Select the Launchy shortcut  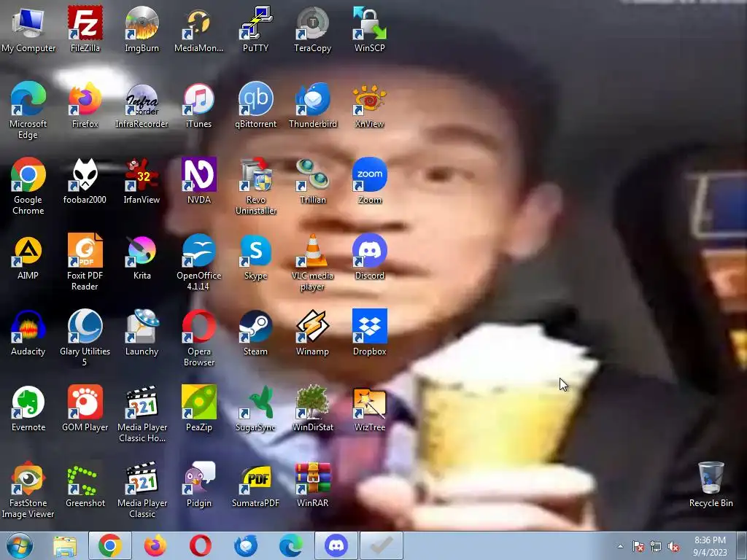(x=142, y=332)
